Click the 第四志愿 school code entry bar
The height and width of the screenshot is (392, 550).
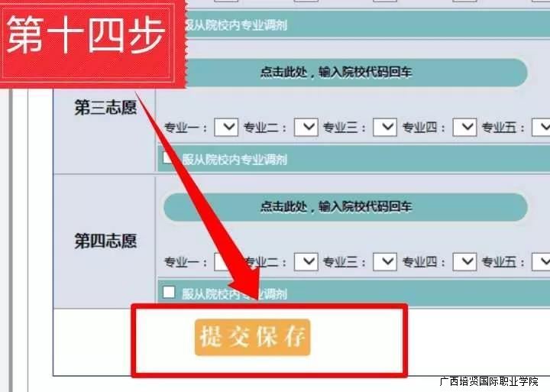coord(345,207)
